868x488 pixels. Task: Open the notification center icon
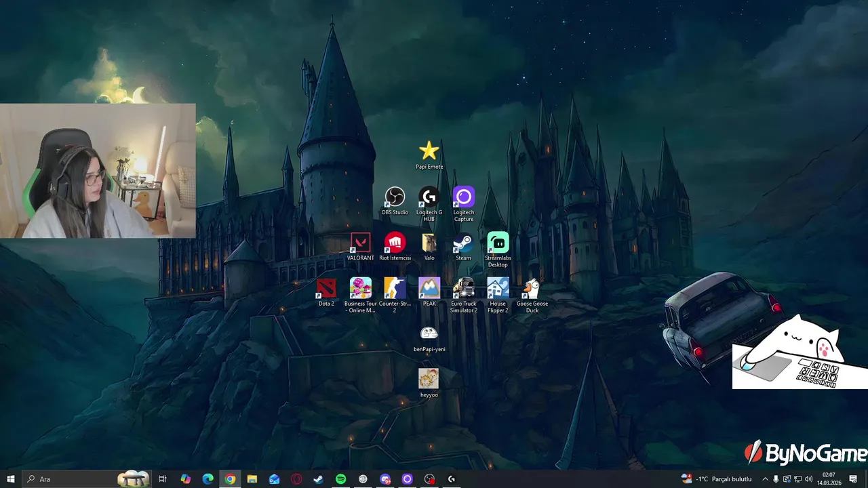[x=853, y=479]
